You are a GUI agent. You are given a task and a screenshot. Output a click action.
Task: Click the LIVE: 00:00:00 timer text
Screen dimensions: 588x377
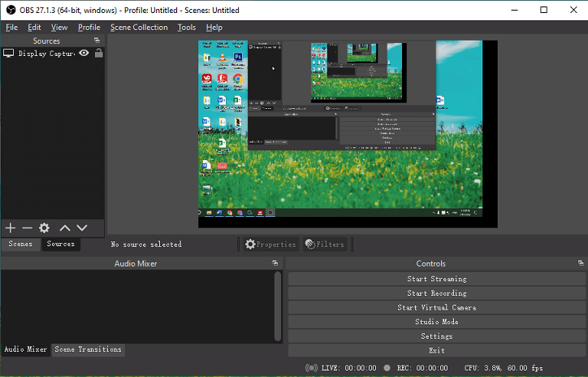click(x=348, y=368)
